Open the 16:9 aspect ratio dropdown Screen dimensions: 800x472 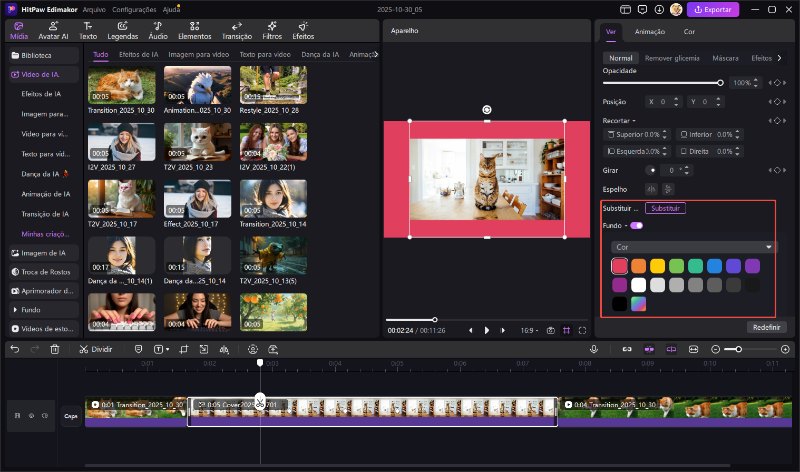tap(529, 331)
